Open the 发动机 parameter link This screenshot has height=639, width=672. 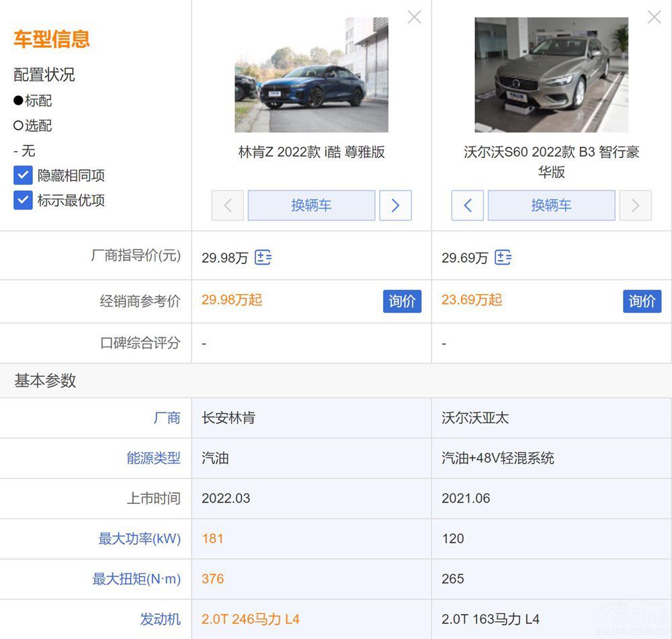[x=161, y=620]
